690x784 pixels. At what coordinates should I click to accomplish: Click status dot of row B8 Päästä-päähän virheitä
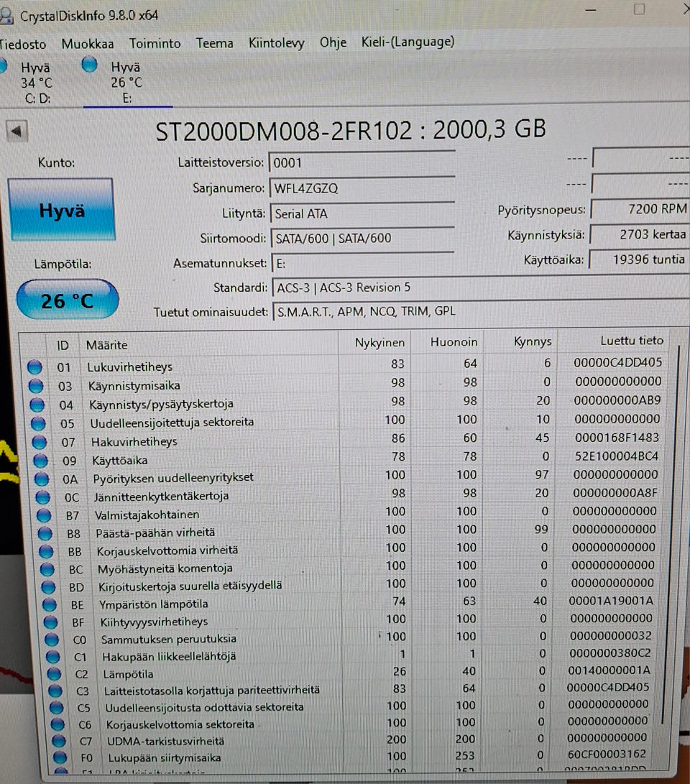pos(45,533)
